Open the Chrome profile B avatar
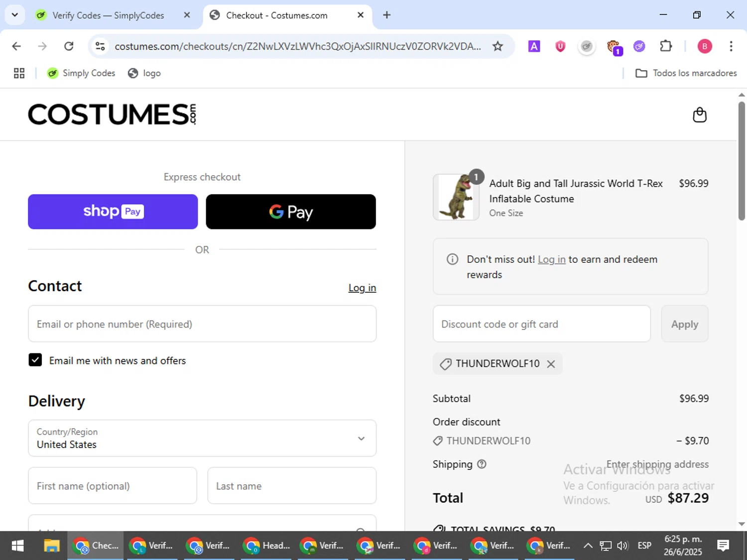 pos(704,46)
